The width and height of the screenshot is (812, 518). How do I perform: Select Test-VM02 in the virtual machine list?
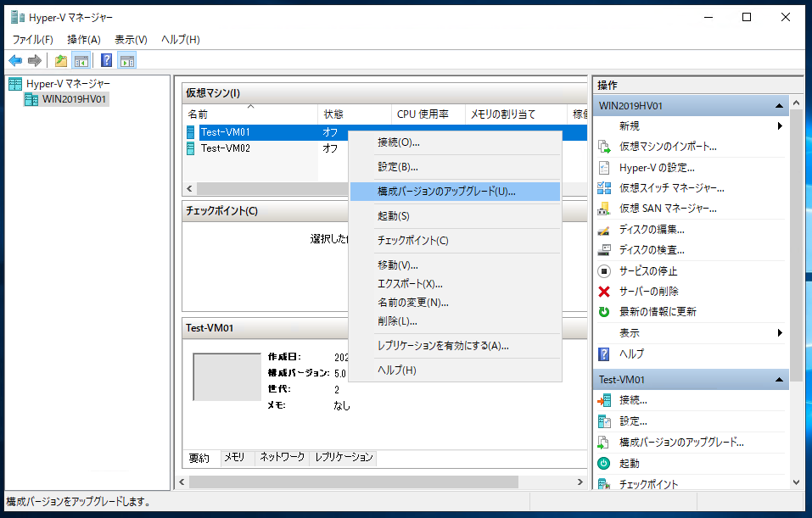pos(226,148)
